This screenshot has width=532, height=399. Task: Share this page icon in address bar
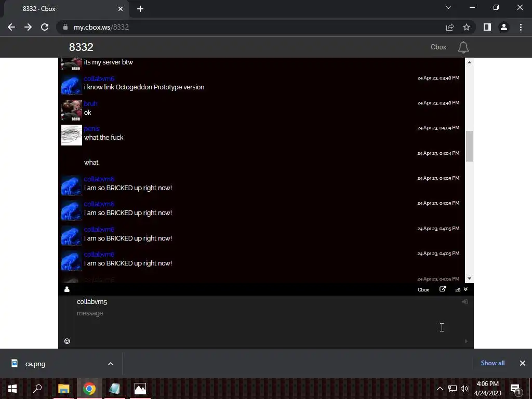450,27
